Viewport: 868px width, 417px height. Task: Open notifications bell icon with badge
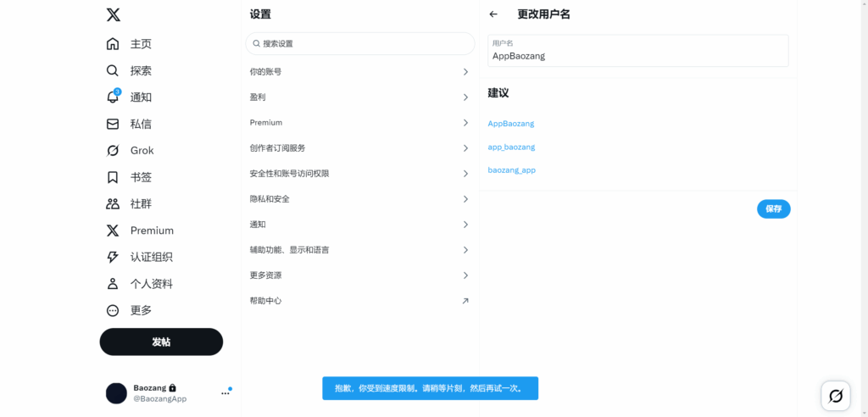tap(113, 97)
